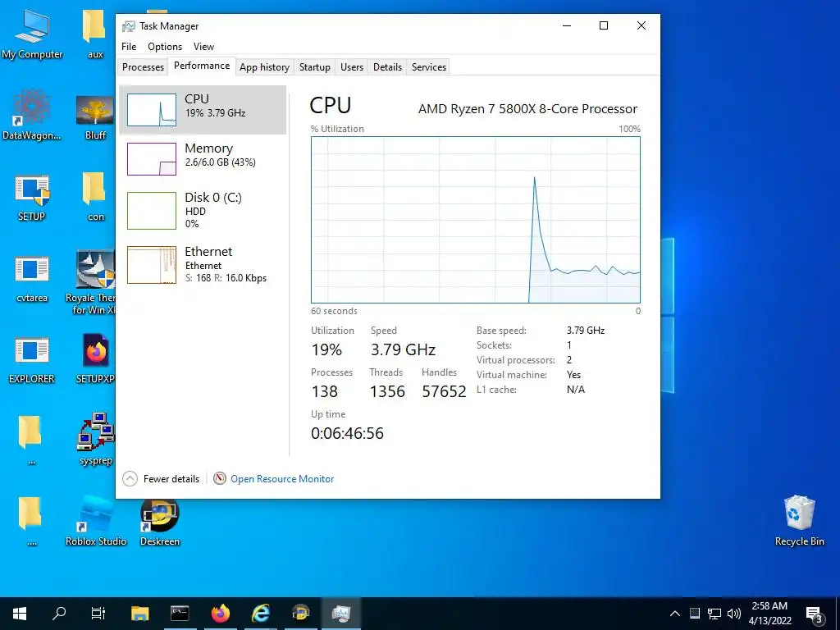Select the Recycle Bin icon
840x630 pixels.
(799, 521)
